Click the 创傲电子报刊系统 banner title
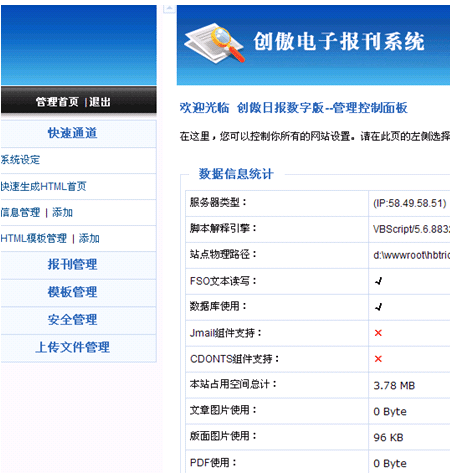The image size is (450, 476). pyautogui.click(x=339, y=42)
